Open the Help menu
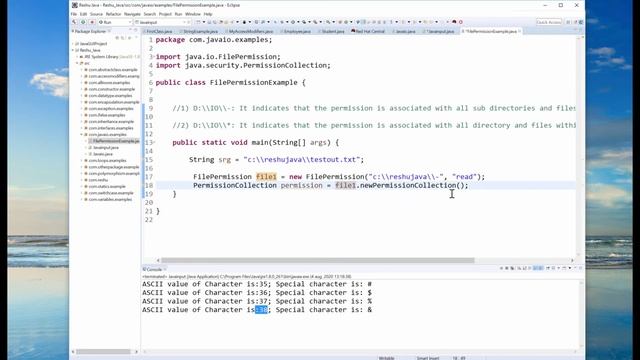 tap(208, 14)
